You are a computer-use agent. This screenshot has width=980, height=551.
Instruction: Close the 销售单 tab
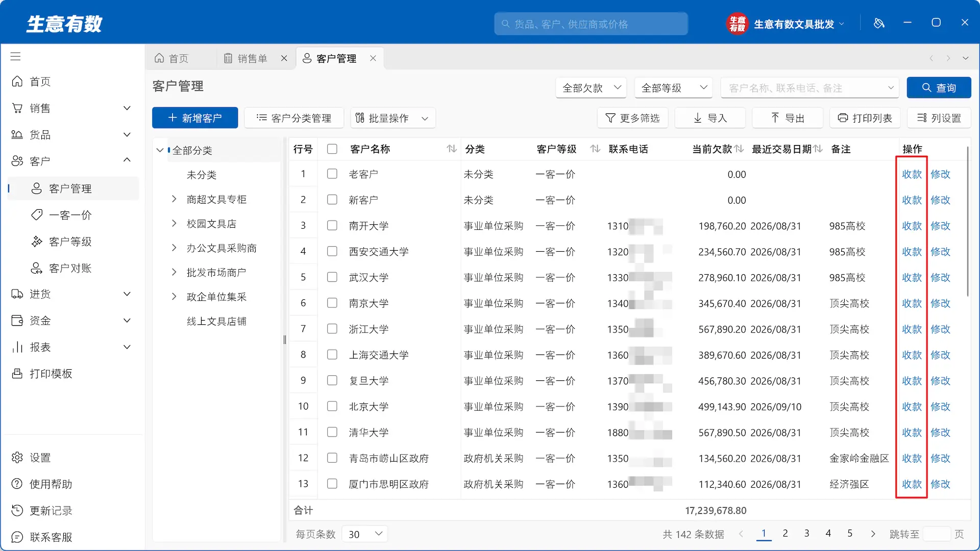[284, 58]
